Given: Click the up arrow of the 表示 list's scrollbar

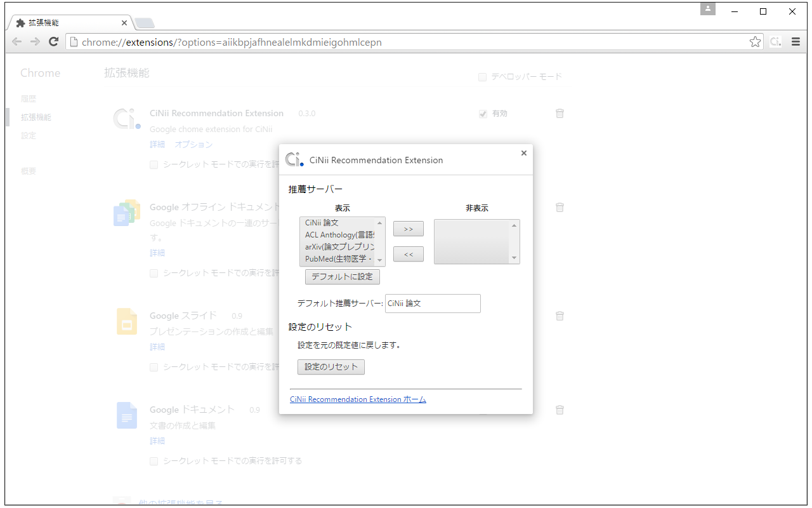Looking at the screenshot, I should click(x=380, y=223).
